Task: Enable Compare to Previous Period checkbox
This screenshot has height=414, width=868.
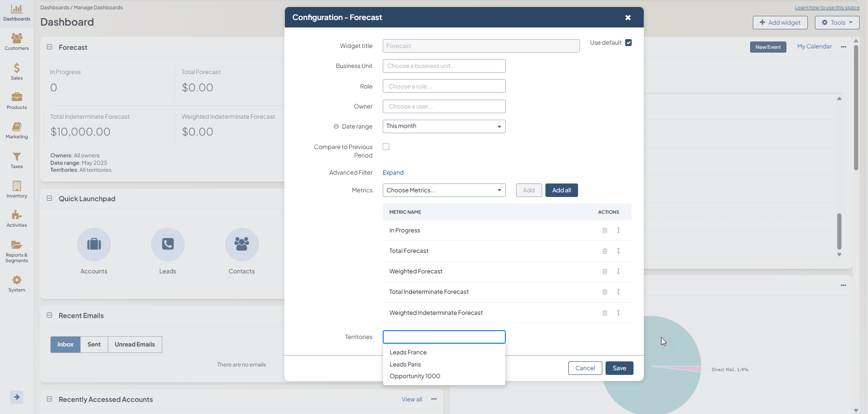Action: tap(386, 147)
